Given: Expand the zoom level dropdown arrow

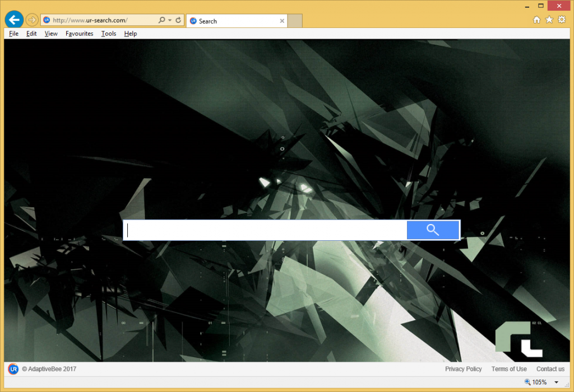Looking at the screenshot, I should [x=557, y=382].
